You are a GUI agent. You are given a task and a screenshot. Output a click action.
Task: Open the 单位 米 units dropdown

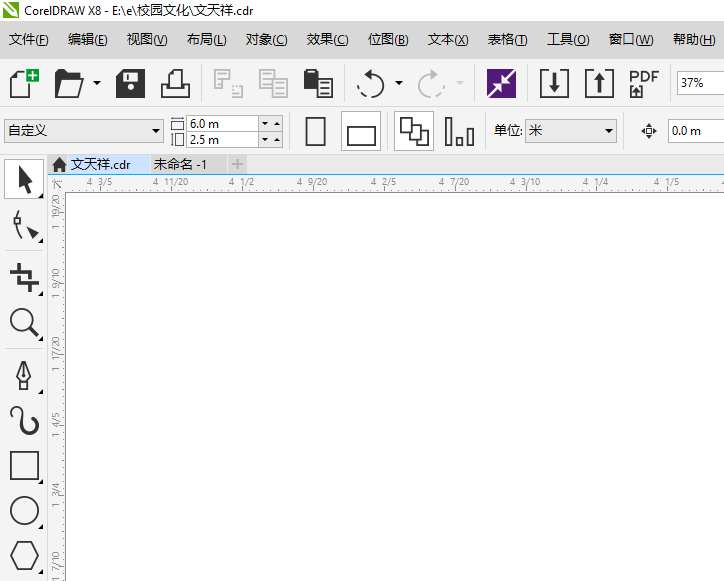571,131
